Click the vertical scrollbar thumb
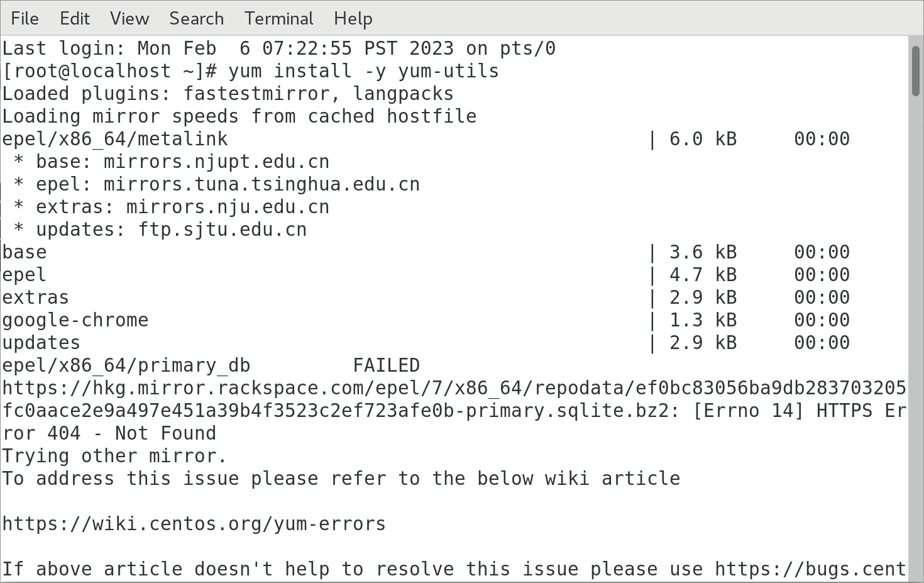This screenshot has width=924, height=583. tap(915, 70)
